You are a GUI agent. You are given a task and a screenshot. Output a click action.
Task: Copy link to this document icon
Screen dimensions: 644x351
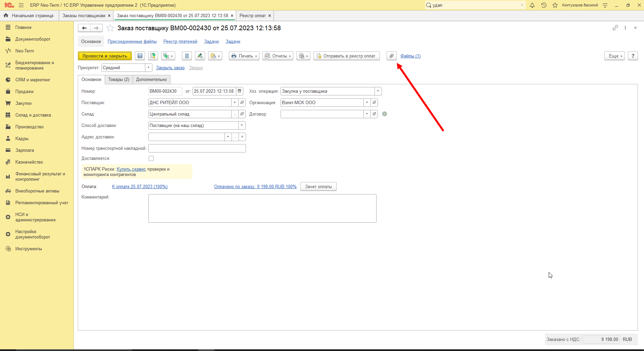click(615, 28)
